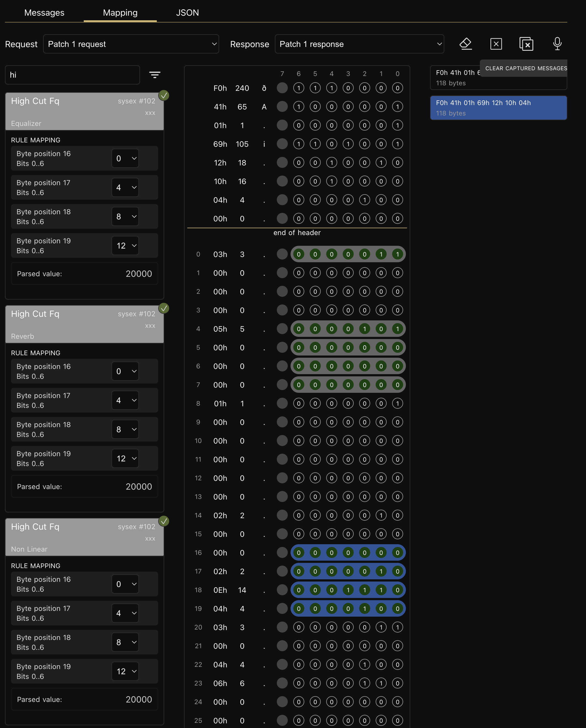Click the double-box clear captured messages icon

click(526, 44)
